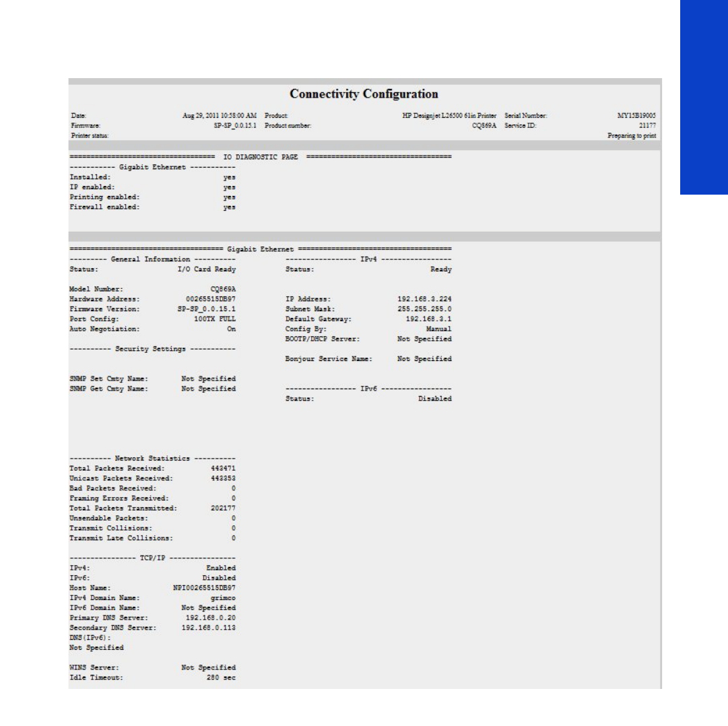Image resolution: width=728 pixels, height=726 pixels.
Task: Select 'Not Specified' beside WINS Server
Action: (x=209, y=667)
